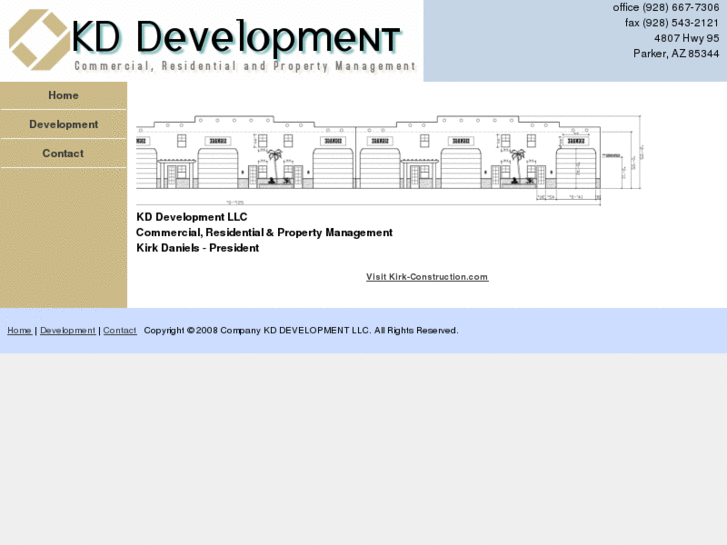Open the Home sidebar menu item
Viewport: 727px width, 545px height.
64,96
